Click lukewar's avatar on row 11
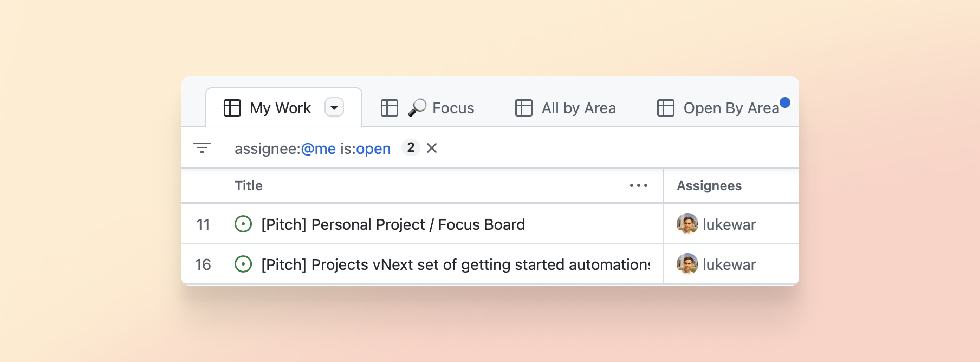 click(x=686, y=224)
